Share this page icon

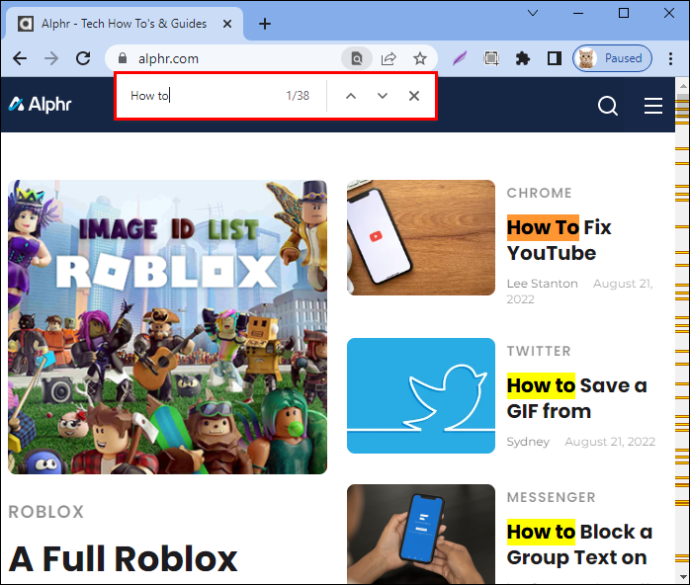(x=389, y=58)
